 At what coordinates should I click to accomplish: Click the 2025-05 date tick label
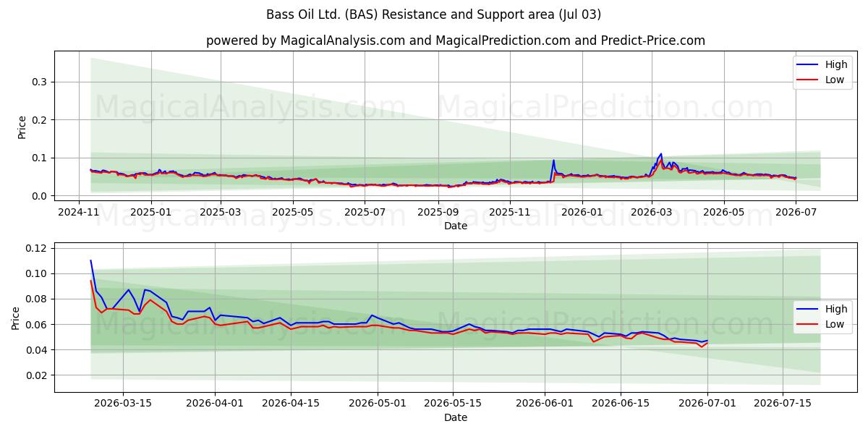click(293, 212)
